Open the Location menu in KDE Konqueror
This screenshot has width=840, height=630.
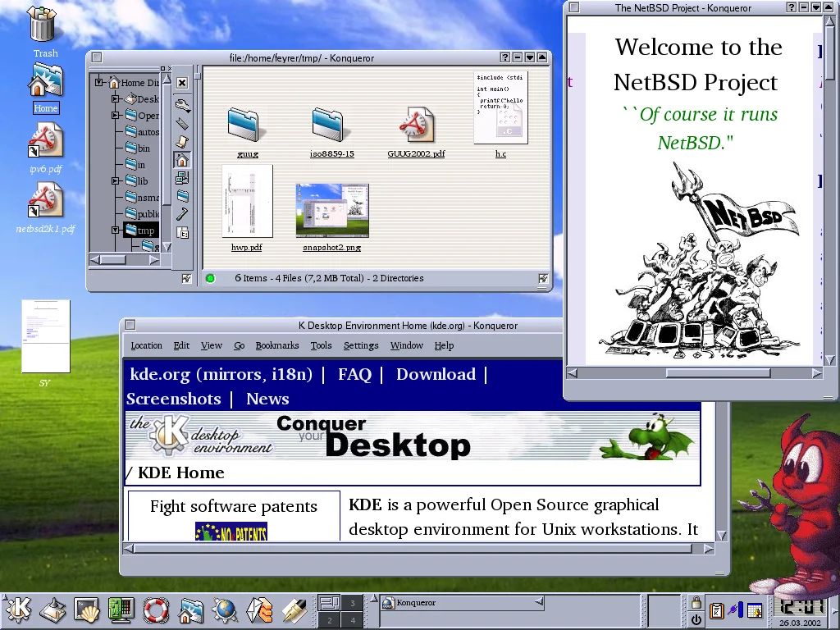(146, 345)
